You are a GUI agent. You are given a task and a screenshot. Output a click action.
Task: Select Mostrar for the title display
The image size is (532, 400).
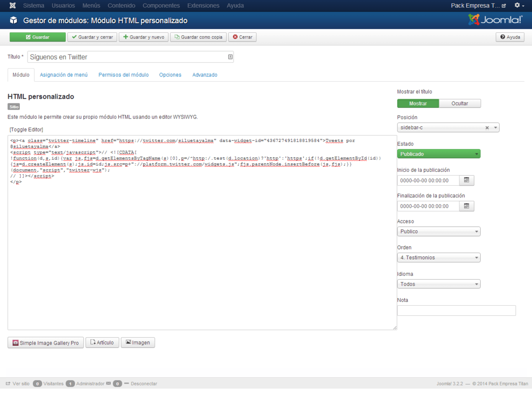coord(418,104)
